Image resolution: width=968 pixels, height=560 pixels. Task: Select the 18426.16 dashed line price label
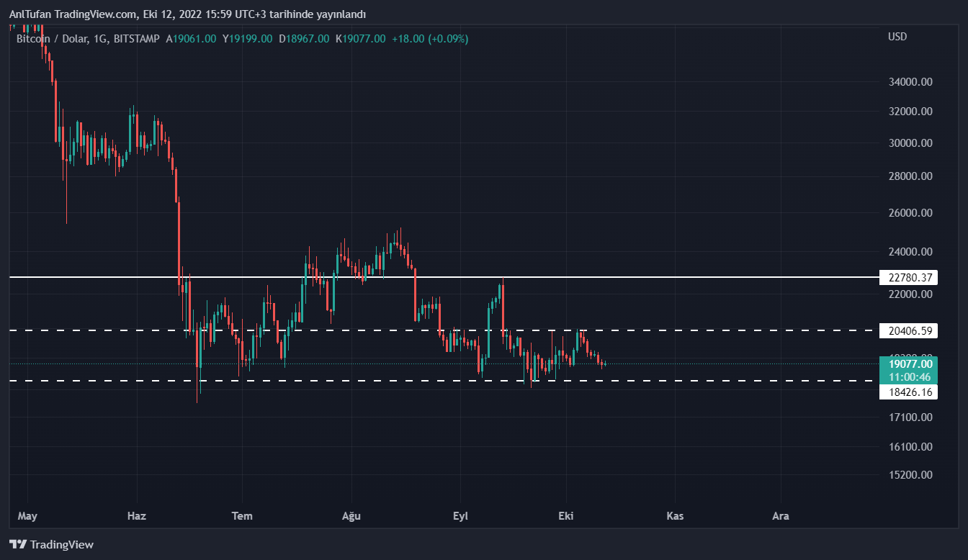click(x=910, y=392)
